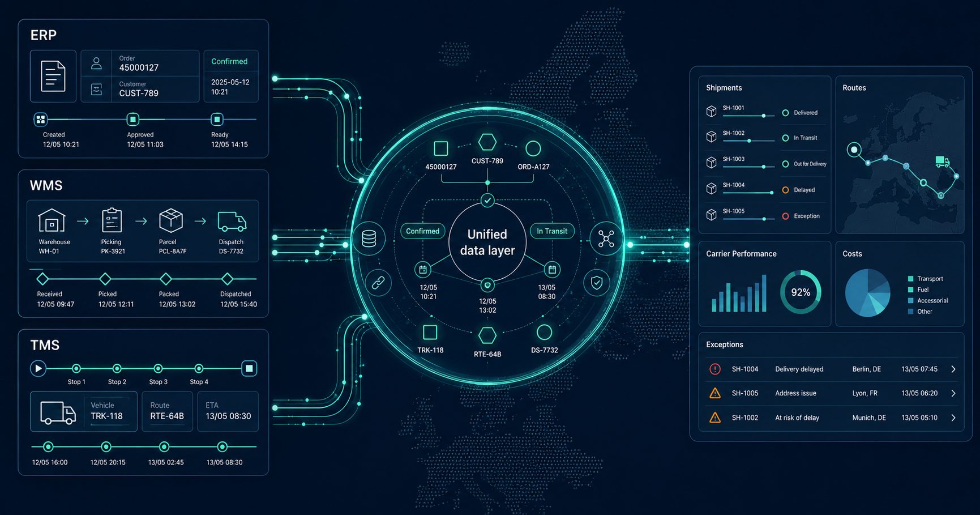
Task: Select the Out for Delivery status circle
Action: pos(785,164)
